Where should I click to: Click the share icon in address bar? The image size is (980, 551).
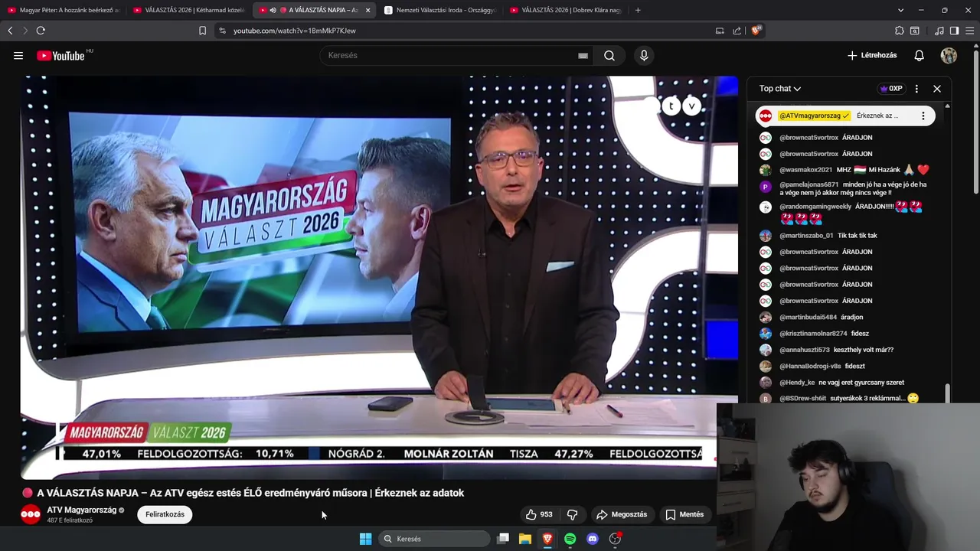(737, 31)
